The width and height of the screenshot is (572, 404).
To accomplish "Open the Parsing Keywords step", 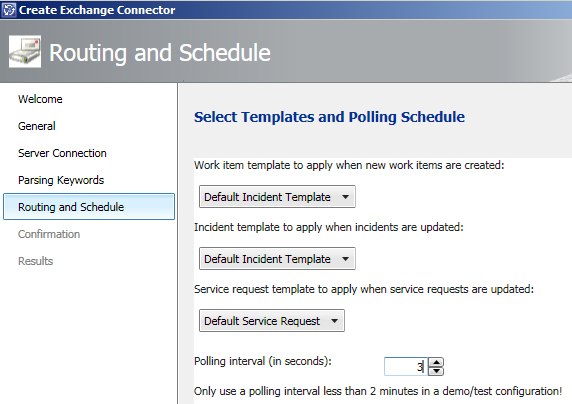I will (x=61, y=180).
